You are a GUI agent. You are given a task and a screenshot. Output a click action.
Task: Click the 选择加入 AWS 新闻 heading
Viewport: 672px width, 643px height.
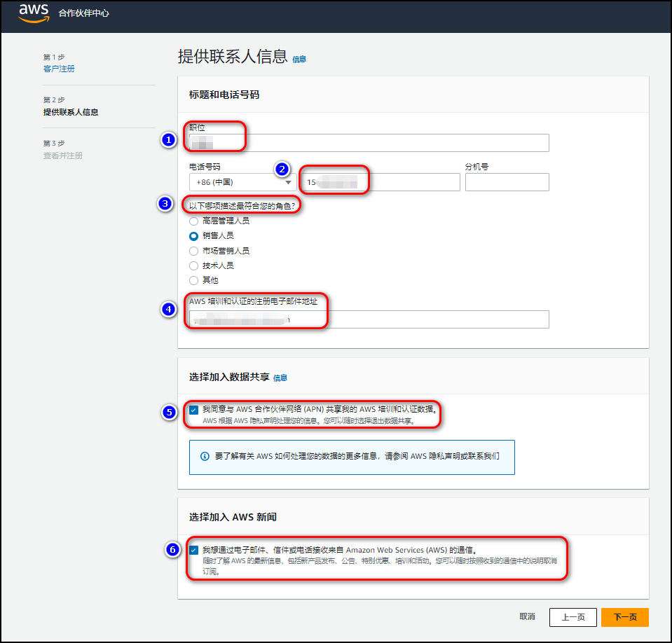[x=233, y=517]
